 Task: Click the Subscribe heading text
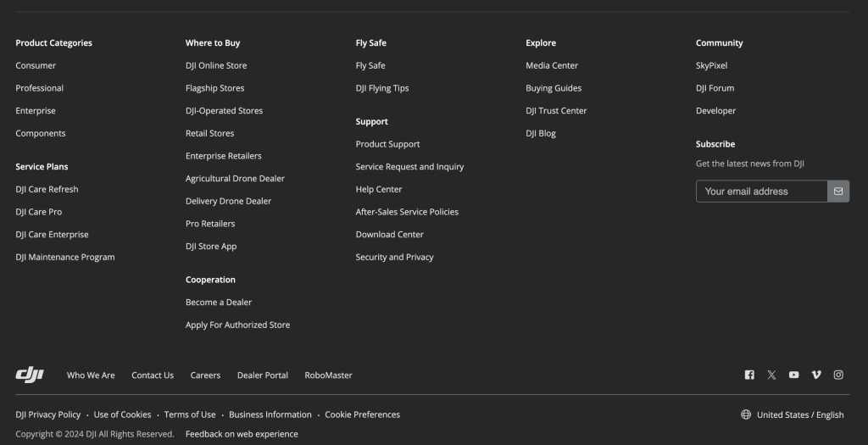pos(715,144)
